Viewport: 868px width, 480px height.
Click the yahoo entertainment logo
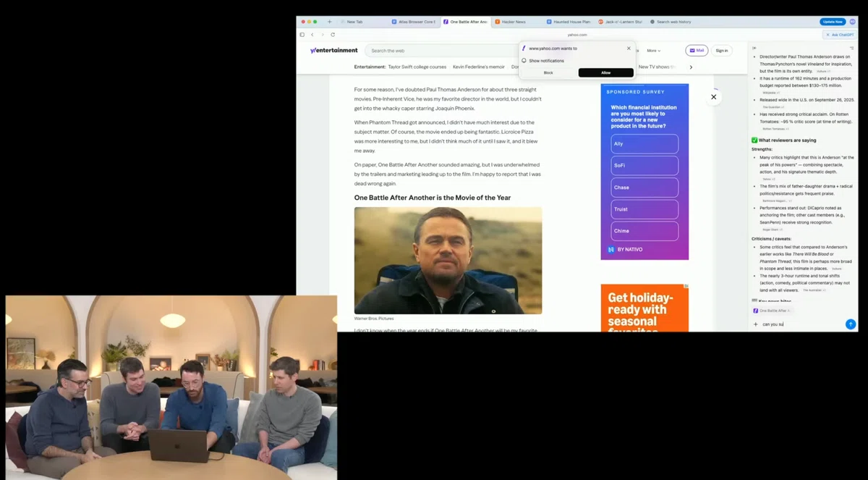click(333, 51)
